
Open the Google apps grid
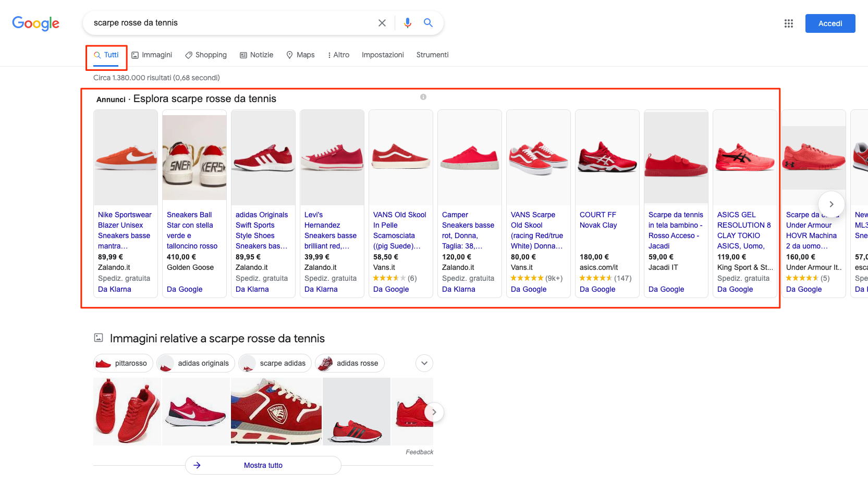(789, 23)
